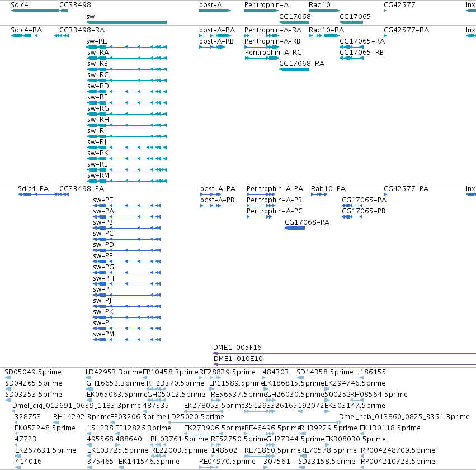This screenshot has height=470, width=476.
Task: Click transcript CG33498-RA
Action: 63,36
